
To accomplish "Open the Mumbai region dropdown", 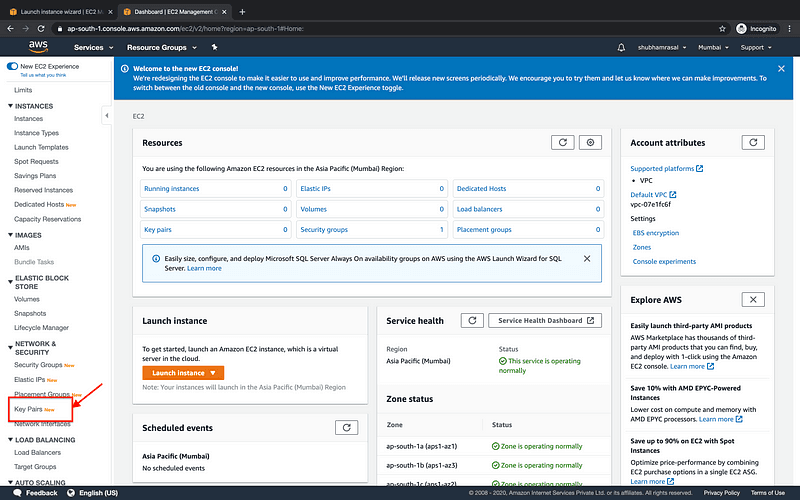I will point(713,47).
